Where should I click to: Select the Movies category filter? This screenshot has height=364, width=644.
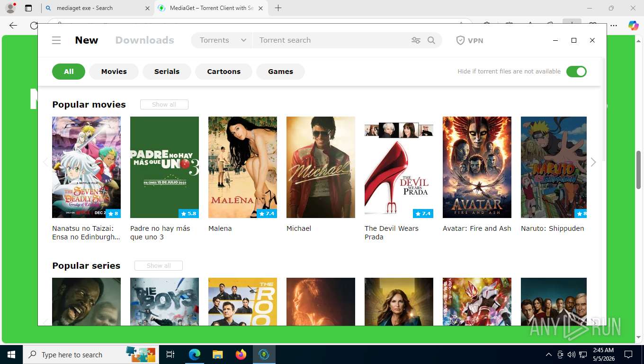(x=114, y=72)
